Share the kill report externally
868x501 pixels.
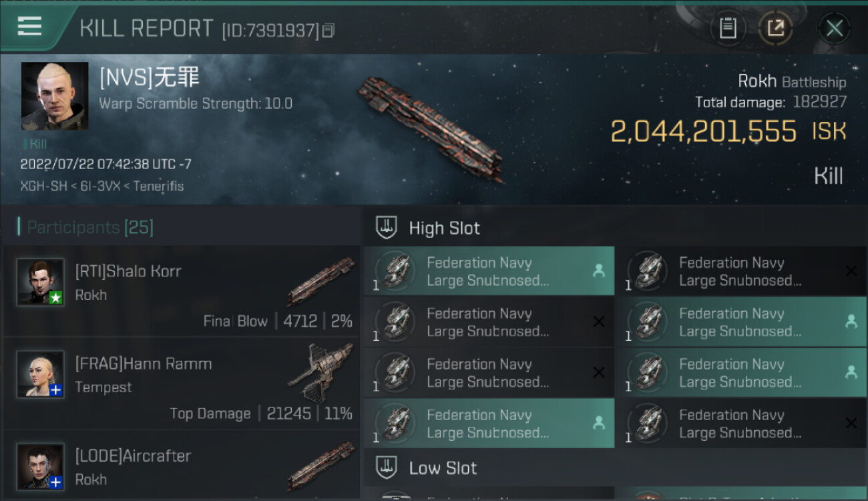tap(775, 28)
